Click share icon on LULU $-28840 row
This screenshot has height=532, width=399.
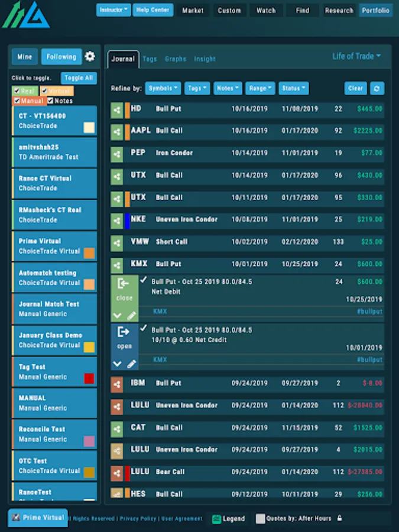[x=116, y=407]
